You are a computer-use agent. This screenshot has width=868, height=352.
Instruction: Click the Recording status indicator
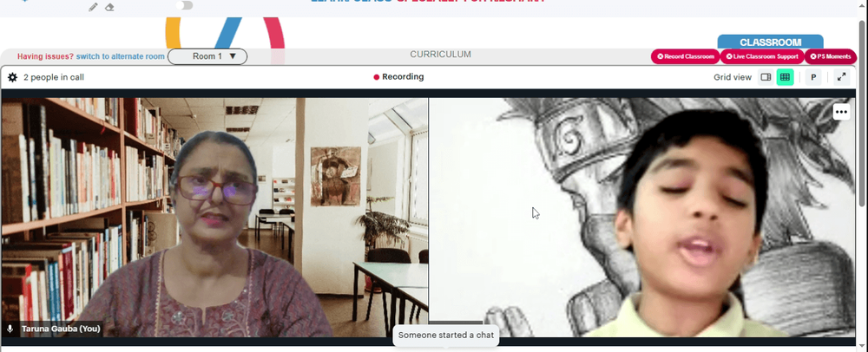(398, 77)
